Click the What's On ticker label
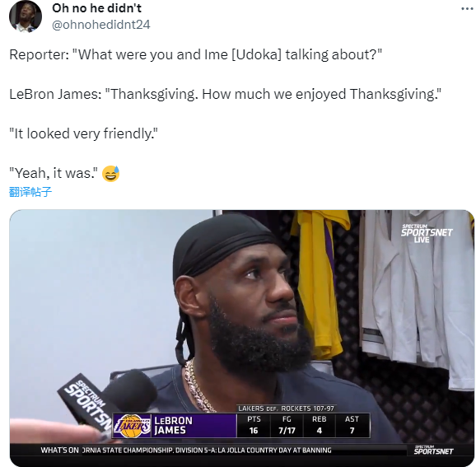Viewport: 476px width, 467px height. coord(60,451)
